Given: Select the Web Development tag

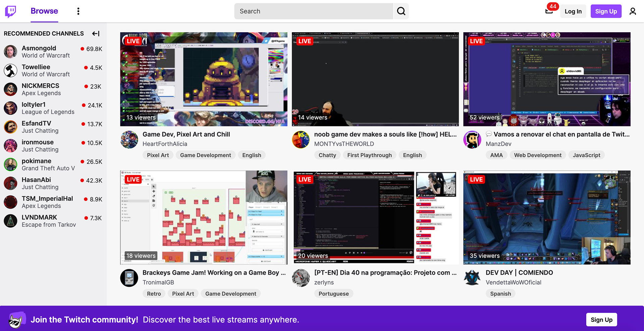Looking at the screenshot, I should 538,155.
